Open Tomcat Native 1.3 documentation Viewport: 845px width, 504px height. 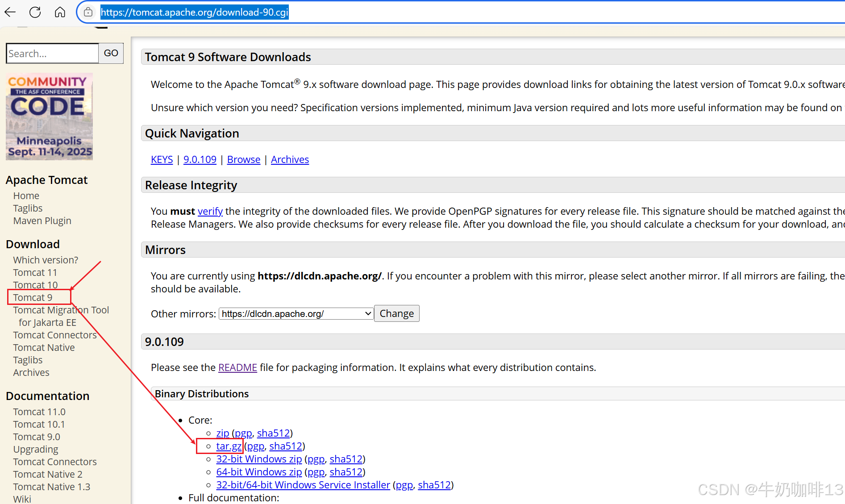52,487
